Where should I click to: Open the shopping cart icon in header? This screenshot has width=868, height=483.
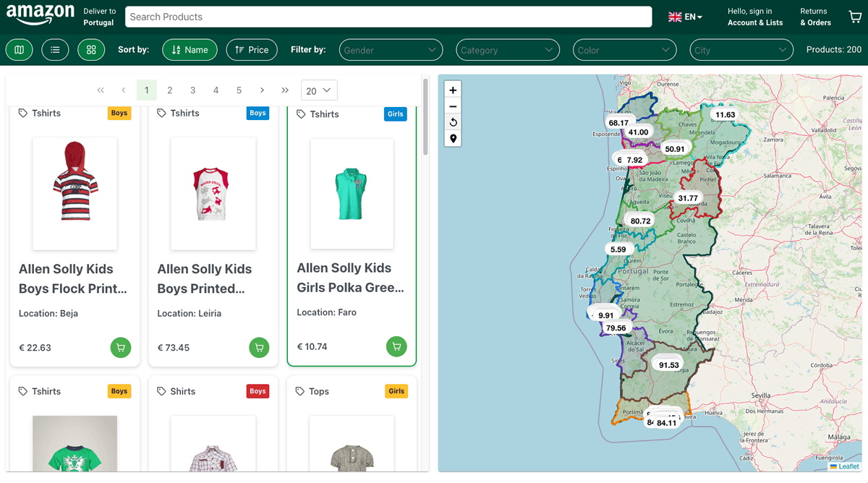pyautogui.click(x=855, y=17)
